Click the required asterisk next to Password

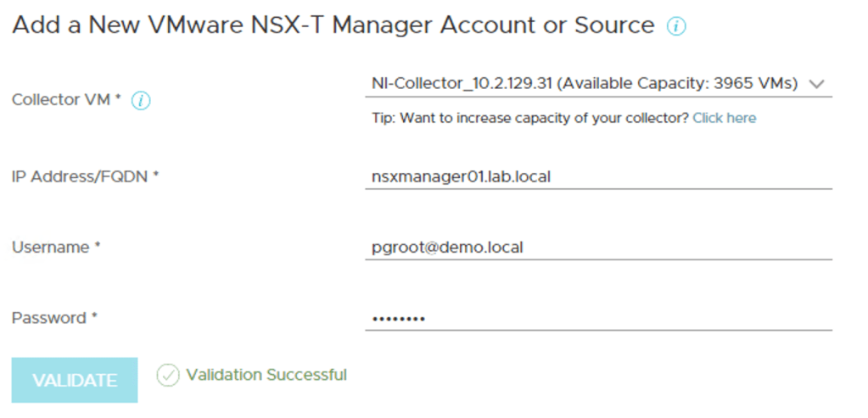(x=95, y=317)
